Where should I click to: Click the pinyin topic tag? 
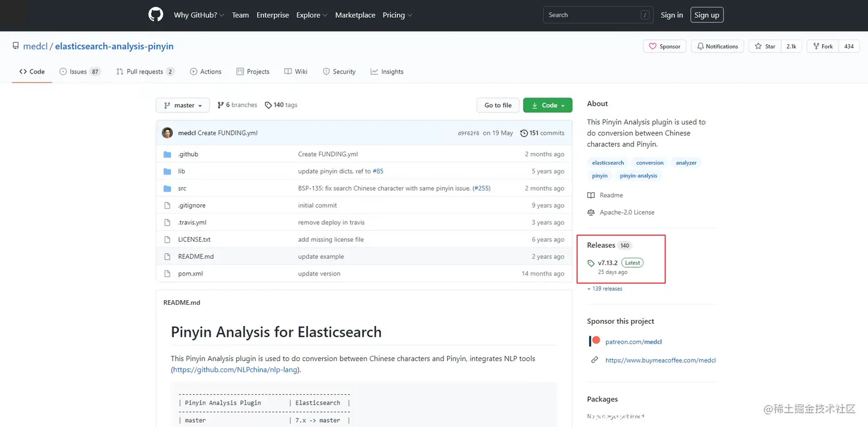click(x=600, y=176)
